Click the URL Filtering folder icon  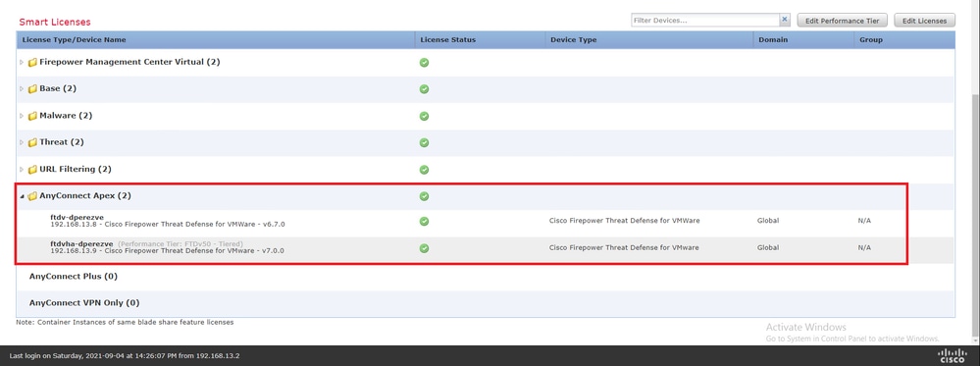32,170
